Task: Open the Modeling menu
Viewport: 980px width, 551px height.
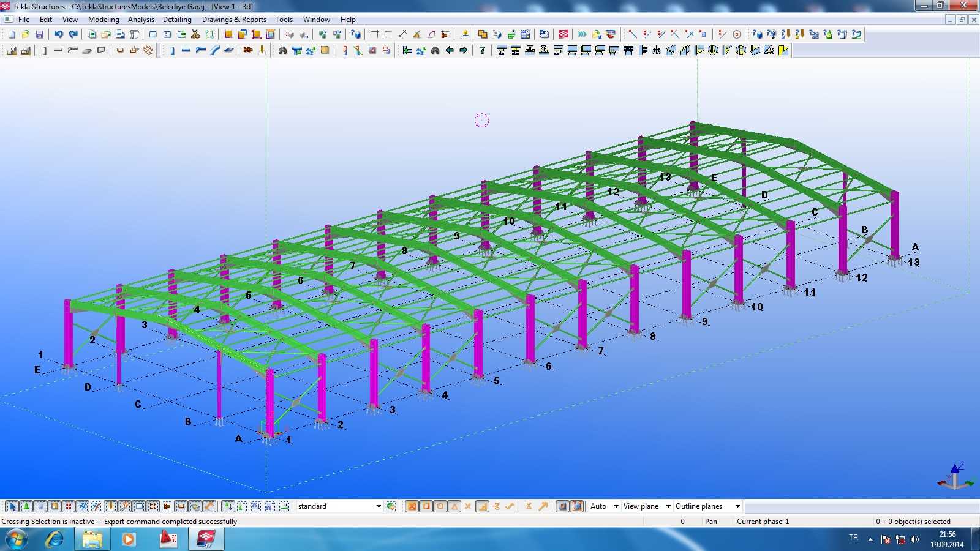Action: pos(104,20)
